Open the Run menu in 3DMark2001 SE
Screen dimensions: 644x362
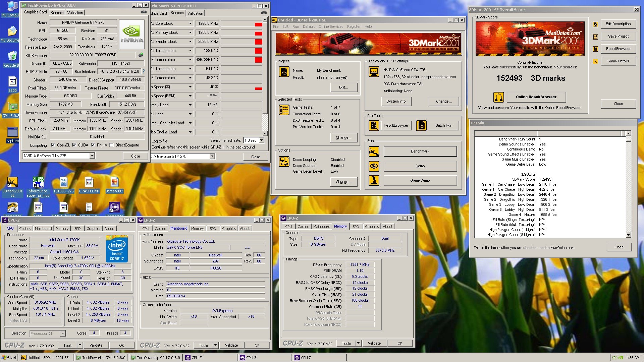(x=296, y=26)
